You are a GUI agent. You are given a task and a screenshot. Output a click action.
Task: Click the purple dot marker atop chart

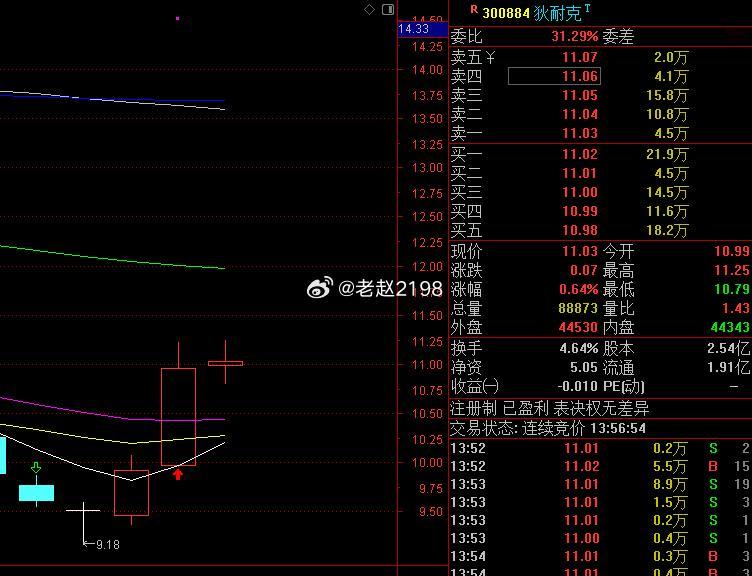177,19
